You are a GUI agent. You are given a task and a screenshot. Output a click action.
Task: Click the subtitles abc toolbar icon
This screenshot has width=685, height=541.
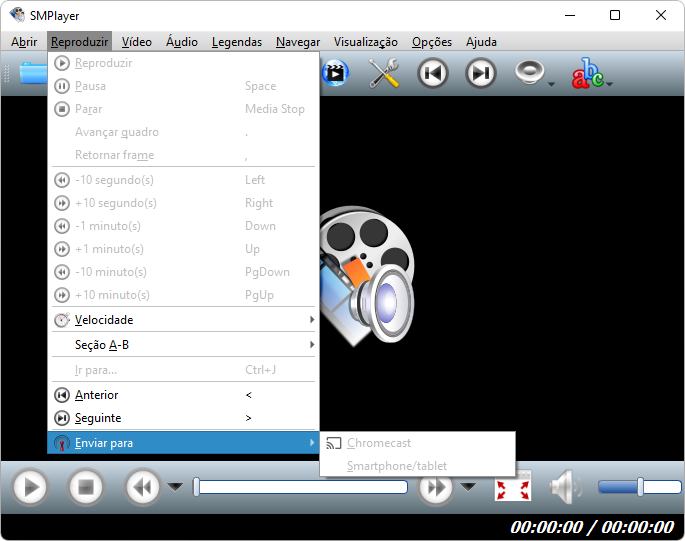[x=587, y=73]
